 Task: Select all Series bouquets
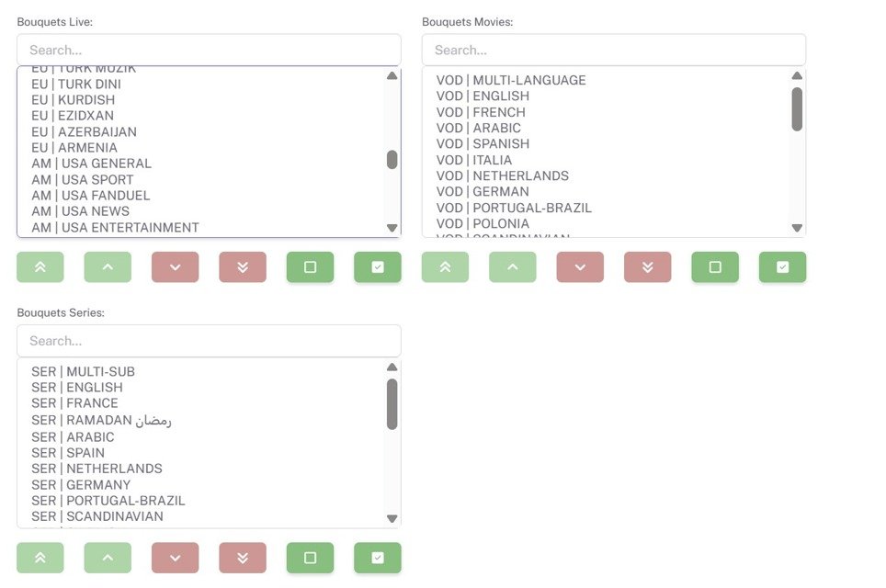tap(378, 558)
